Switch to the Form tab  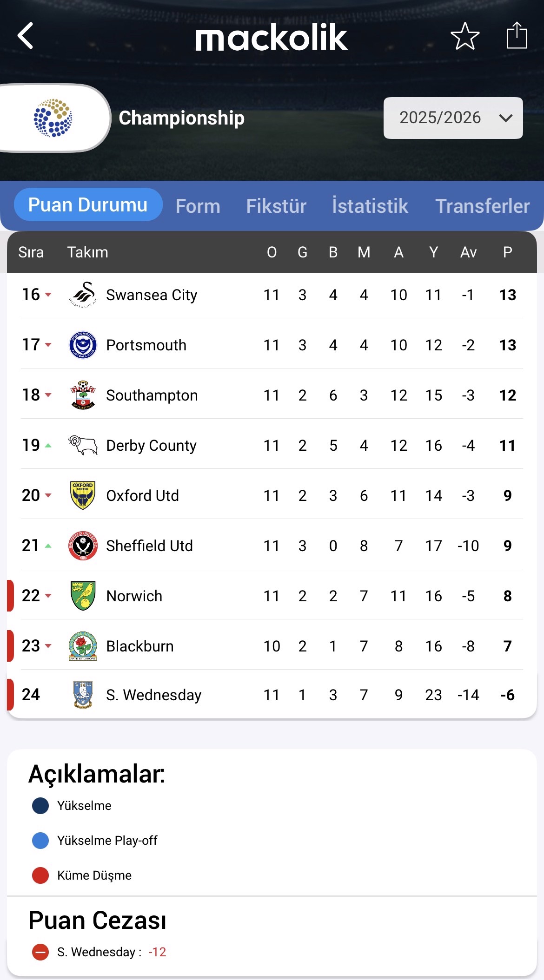click(198, 206)
